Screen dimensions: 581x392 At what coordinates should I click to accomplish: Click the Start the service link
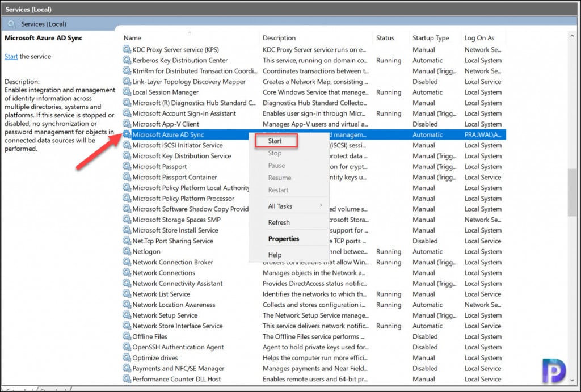tap(11, 56)
